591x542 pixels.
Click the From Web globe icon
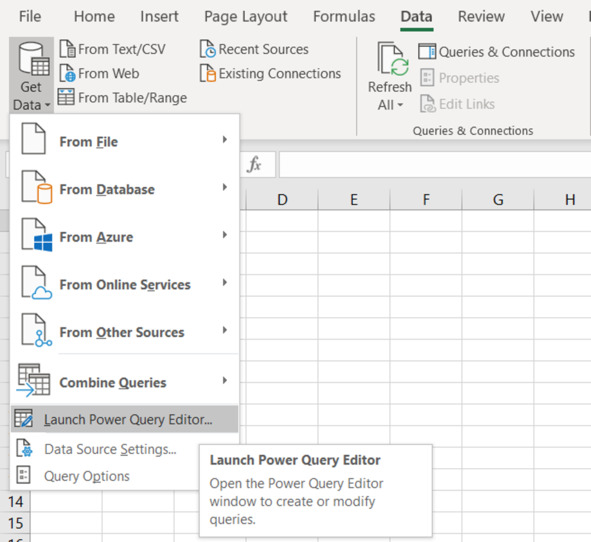pyautogui.click(x=67, y=73)
